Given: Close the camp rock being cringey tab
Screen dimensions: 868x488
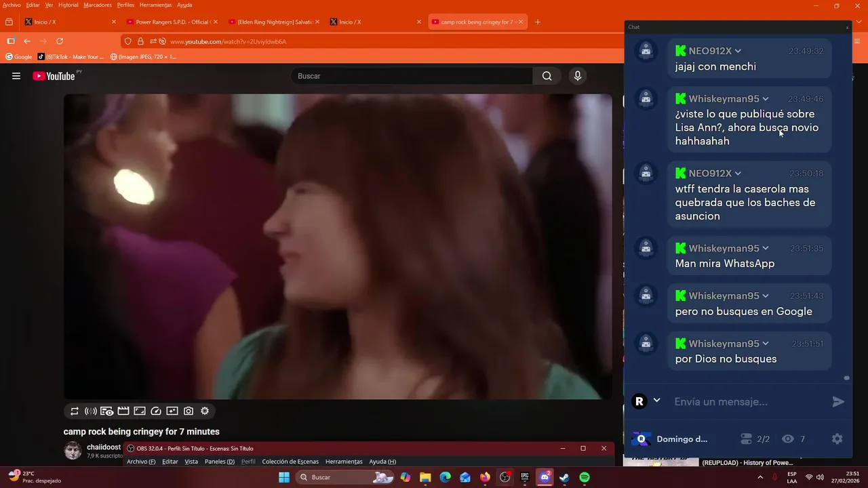Looking at the screenshot, I should (x=521, y=22).
